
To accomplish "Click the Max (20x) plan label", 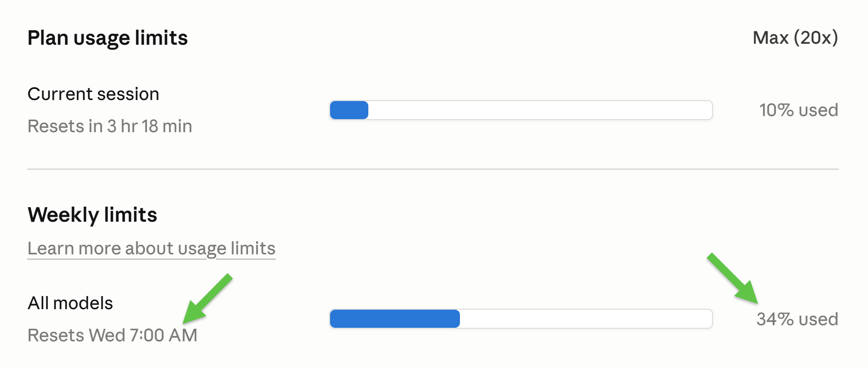I will tap(795, 38).
